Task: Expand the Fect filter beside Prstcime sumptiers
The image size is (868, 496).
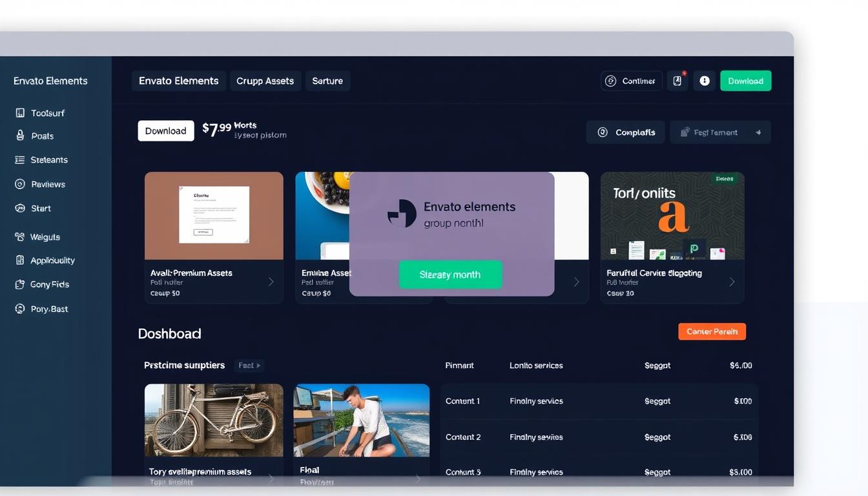Action: pyautogui.click(x=249, y=366)
